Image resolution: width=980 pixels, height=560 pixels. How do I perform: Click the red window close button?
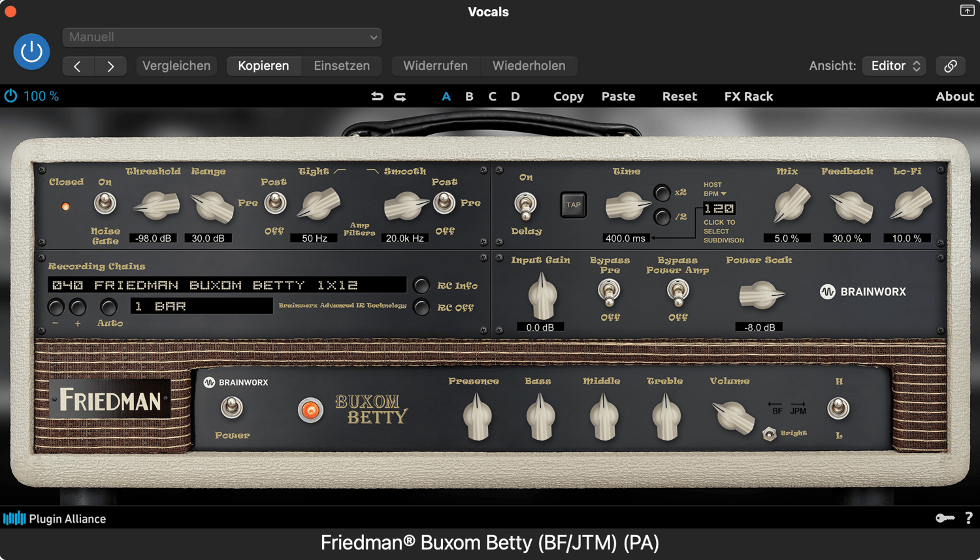(10, 11)
